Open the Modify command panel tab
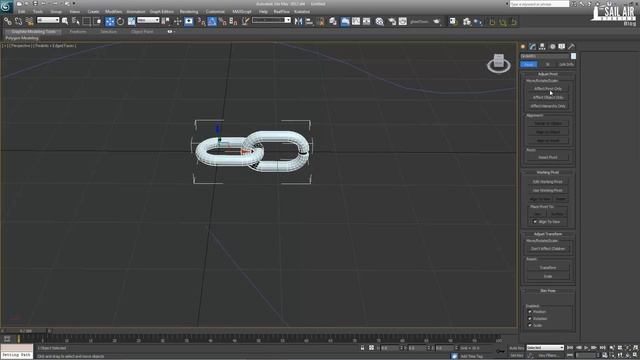The image size is (640, 360). [532, 47]
